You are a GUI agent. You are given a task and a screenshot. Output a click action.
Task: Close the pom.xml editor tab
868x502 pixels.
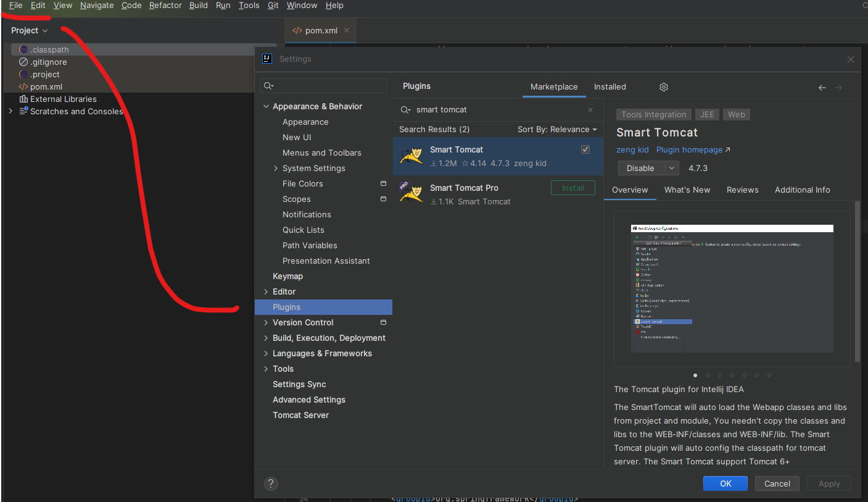click(x=347, y=30)
